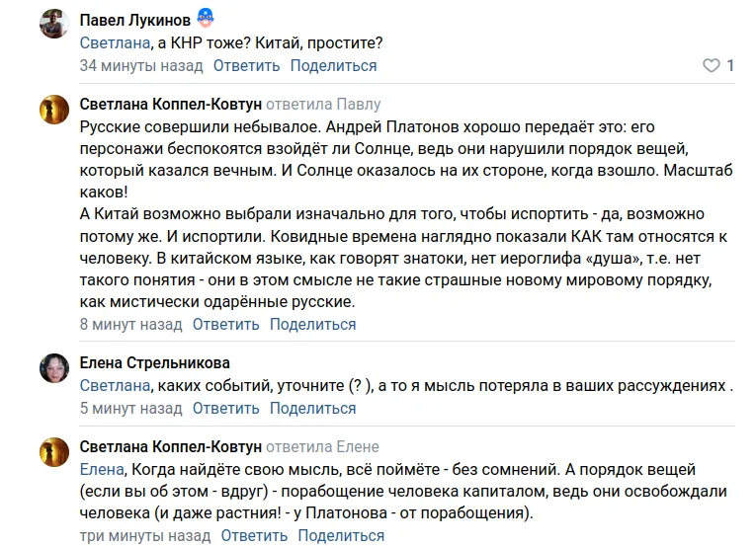
Task: Click the '34 минуты назад' timestamp
Action: click(141, 66)
